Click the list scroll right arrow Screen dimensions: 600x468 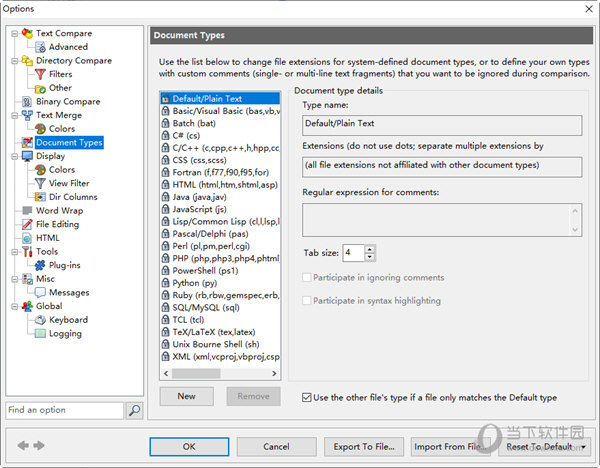(274, 373)
